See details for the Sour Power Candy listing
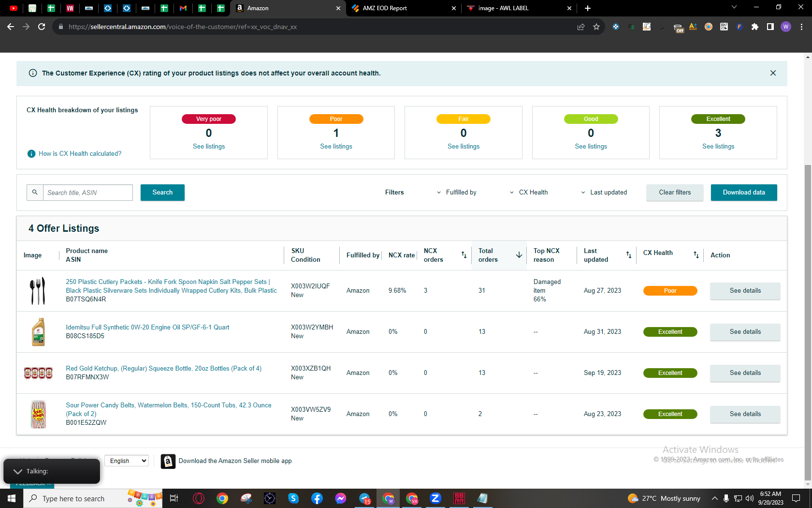 745,414
